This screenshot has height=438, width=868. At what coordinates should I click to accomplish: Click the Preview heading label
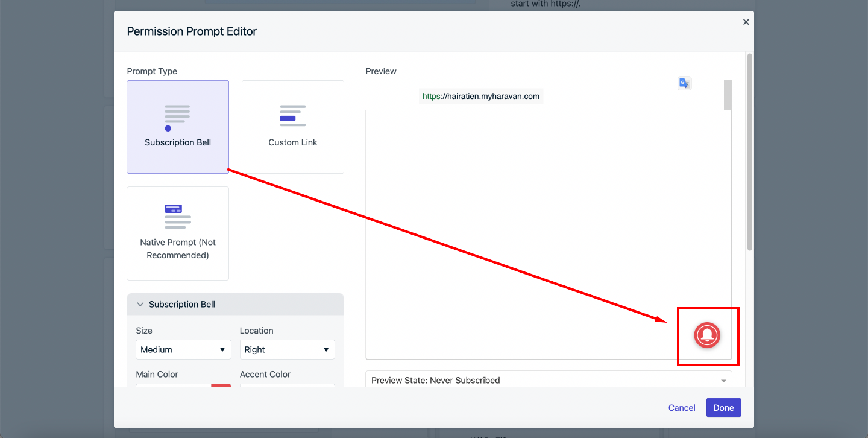(381, 71)
